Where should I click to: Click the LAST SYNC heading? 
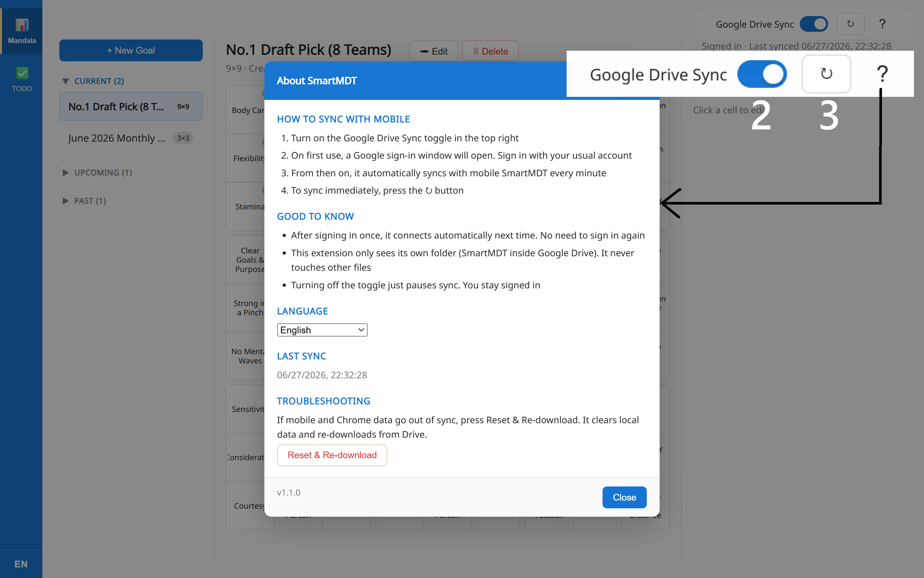pos(301,356)
